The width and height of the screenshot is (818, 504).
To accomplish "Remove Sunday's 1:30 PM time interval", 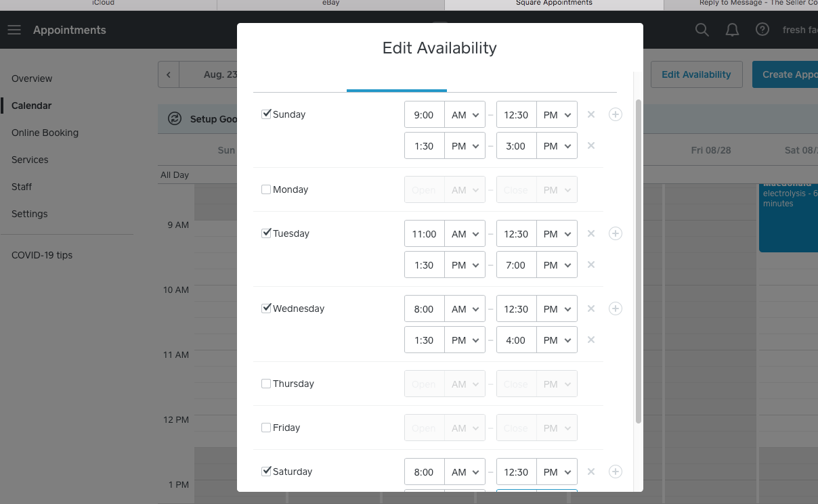I will (x=590, y=145).
